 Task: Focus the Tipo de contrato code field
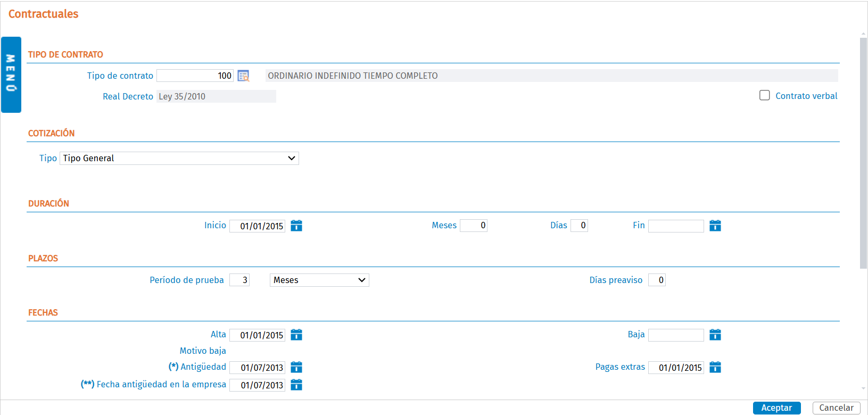(x=195, y=76)
